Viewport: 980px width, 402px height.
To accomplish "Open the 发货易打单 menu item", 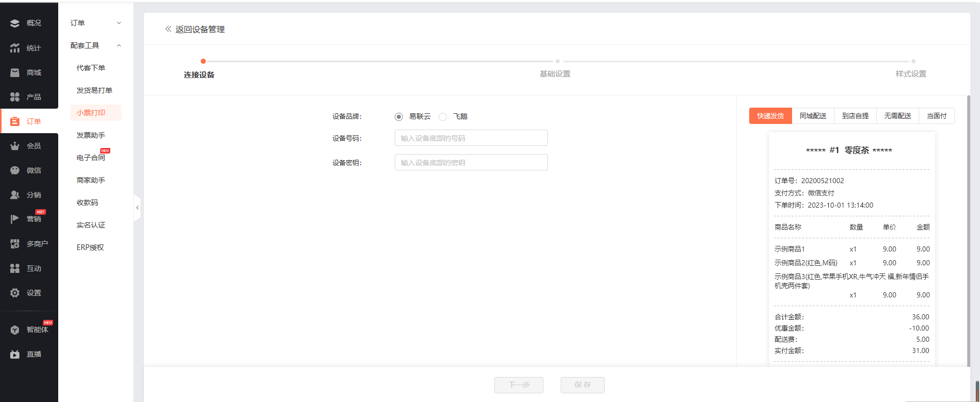I will click(x=94, y=90).
